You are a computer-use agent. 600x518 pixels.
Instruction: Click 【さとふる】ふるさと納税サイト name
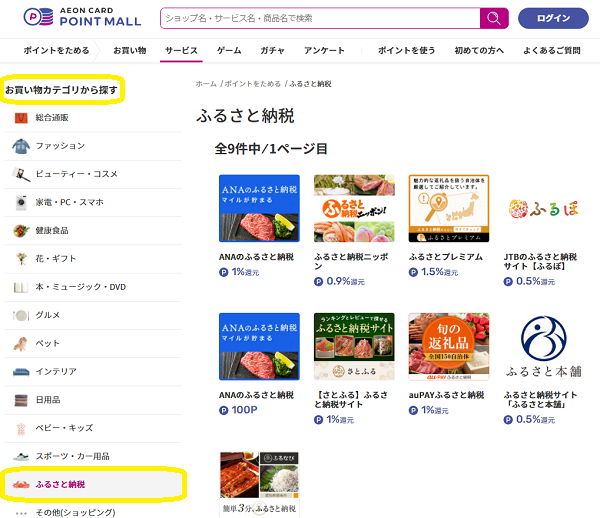351,400
